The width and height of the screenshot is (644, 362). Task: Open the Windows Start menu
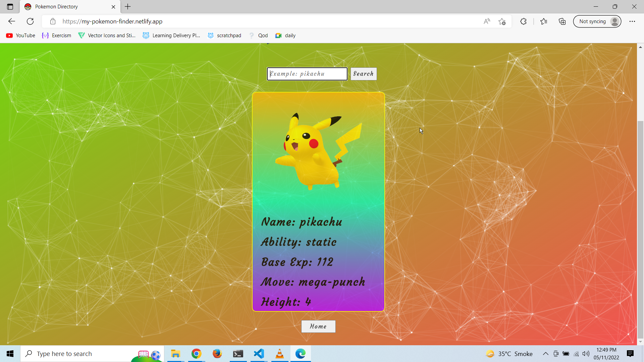pos(10,354)
